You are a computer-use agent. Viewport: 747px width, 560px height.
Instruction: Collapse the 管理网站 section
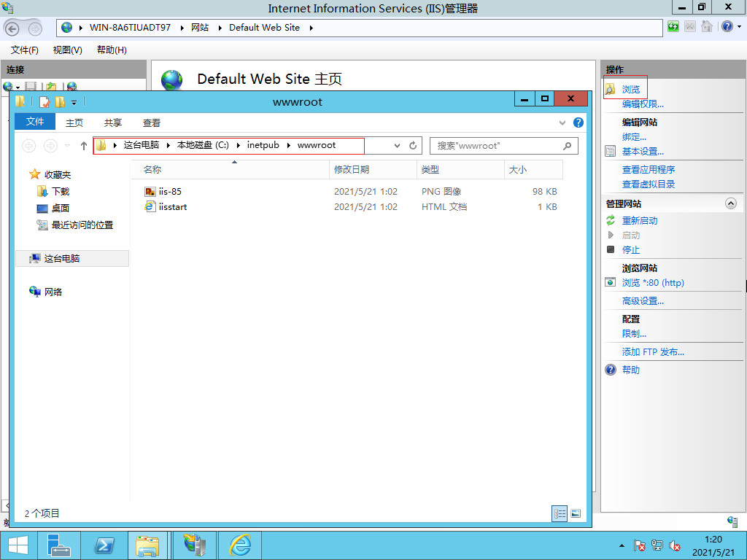pyautogui.click(x=731, y=204)
